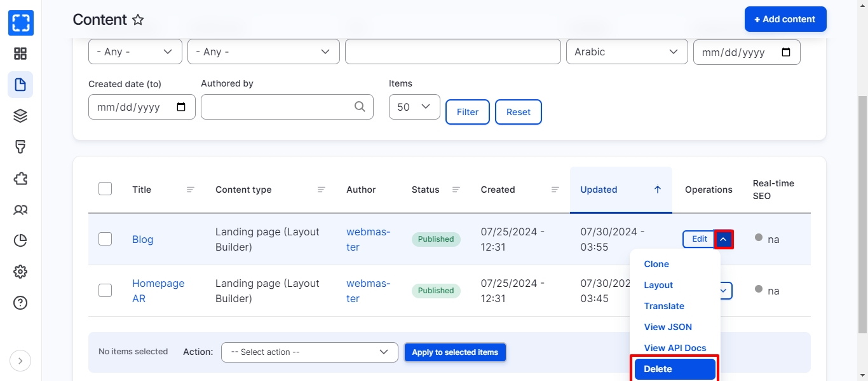Screen dimensions: 868x381
Task: Click the Add content button
Action: tap(785, 19)
